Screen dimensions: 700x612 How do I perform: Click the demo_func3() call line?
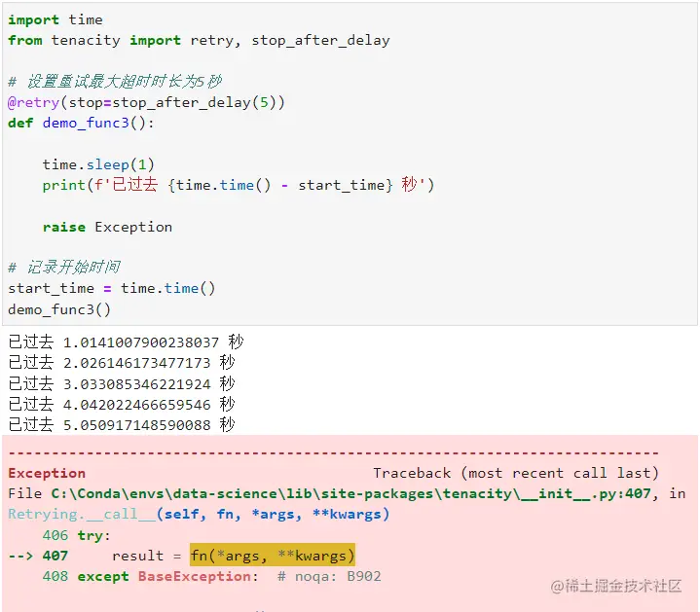59,309
